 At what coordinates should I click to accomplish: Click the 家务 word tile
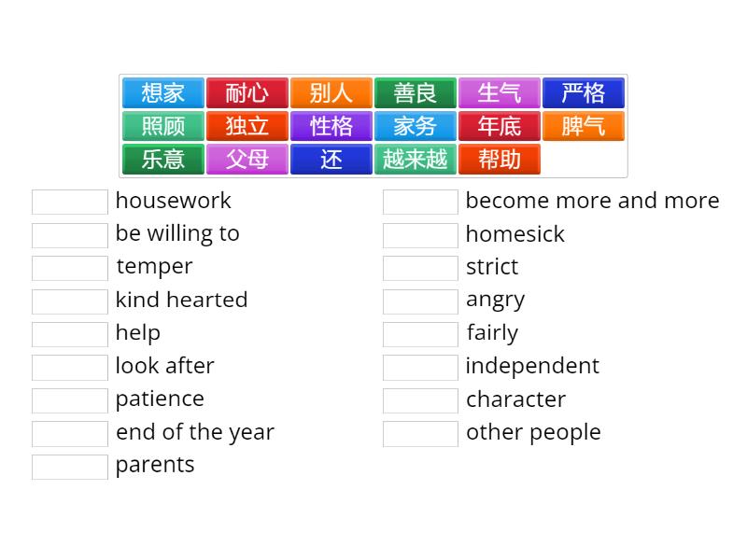click(416, 126)
